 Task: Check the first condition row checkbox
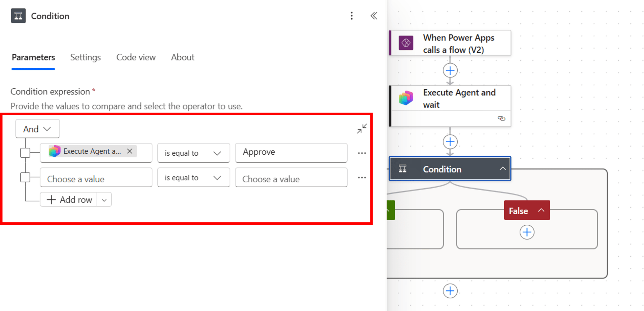[25, 153]
